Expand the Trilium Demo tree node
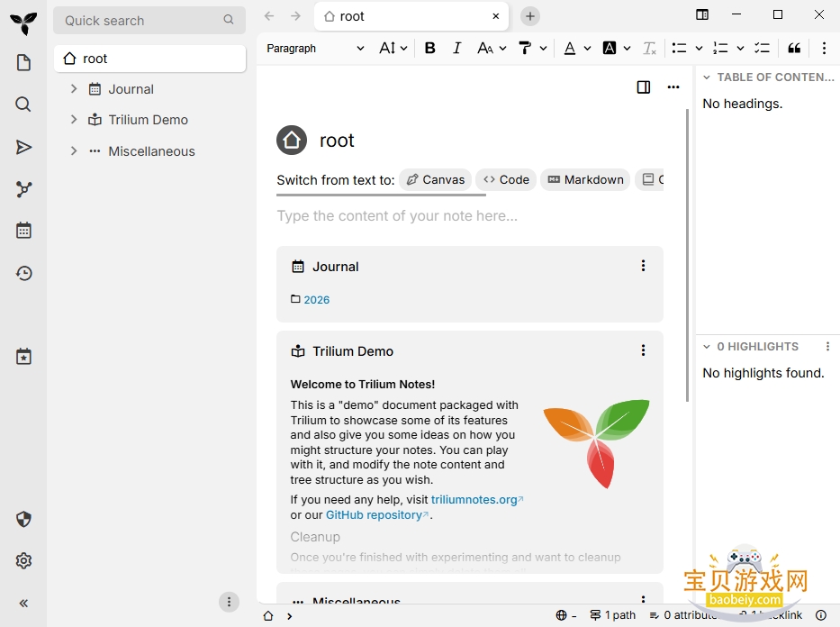 coord(74,120)
